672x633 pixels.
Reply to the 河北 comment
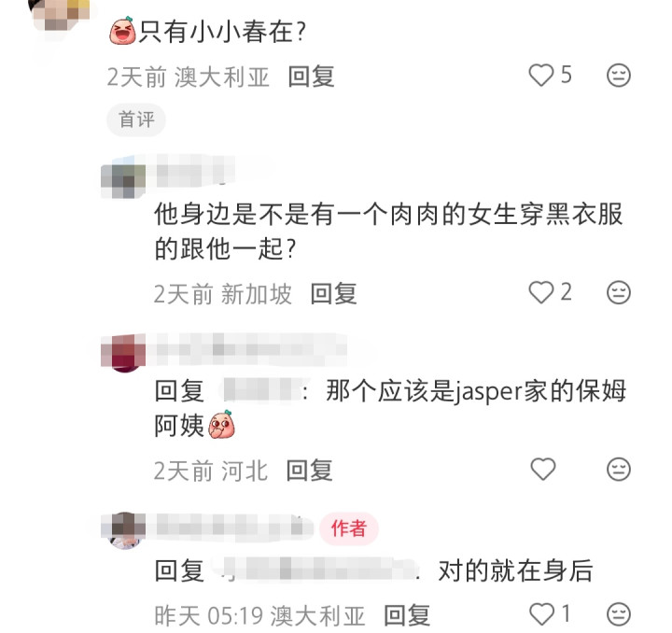pos(310,471)
